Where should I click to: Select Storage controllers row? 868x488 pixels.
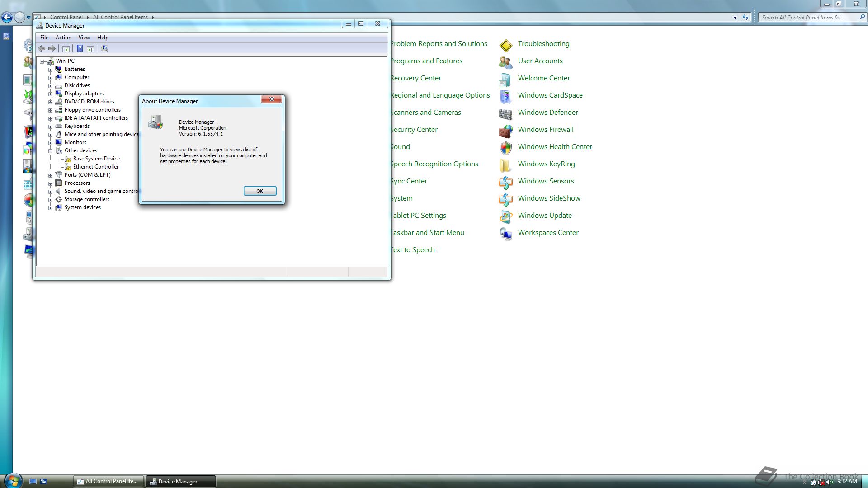pyautogui.click(x=87, y=199)
